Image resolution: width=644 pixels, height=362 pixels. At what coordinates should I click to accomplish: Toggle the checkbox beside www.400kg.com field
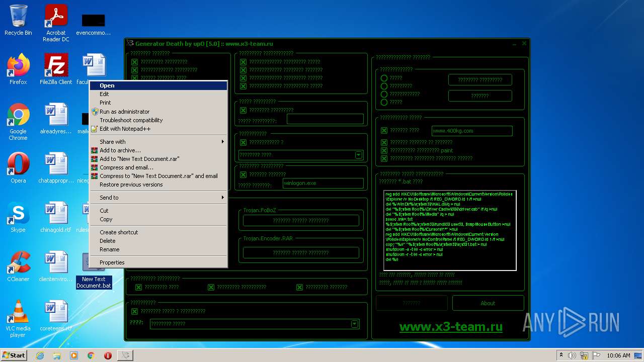point(384,131)
